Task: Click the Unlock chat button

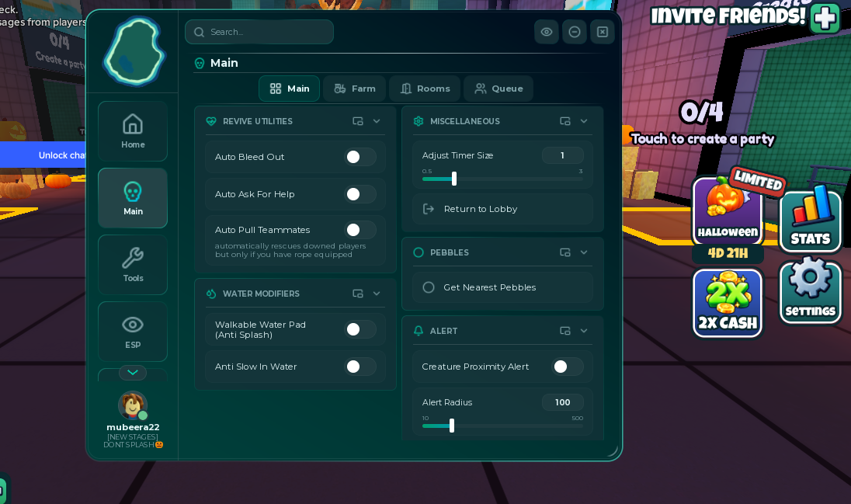Action: point(43,155)
